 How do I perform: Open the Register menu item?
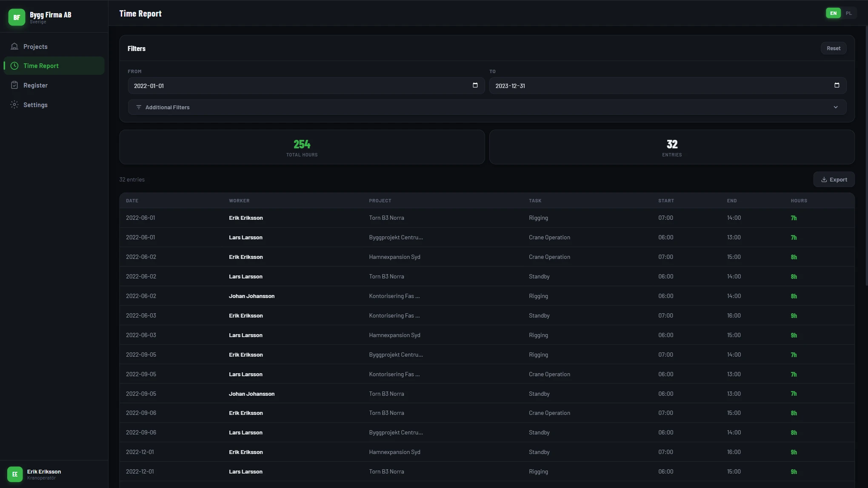[35, 85]
